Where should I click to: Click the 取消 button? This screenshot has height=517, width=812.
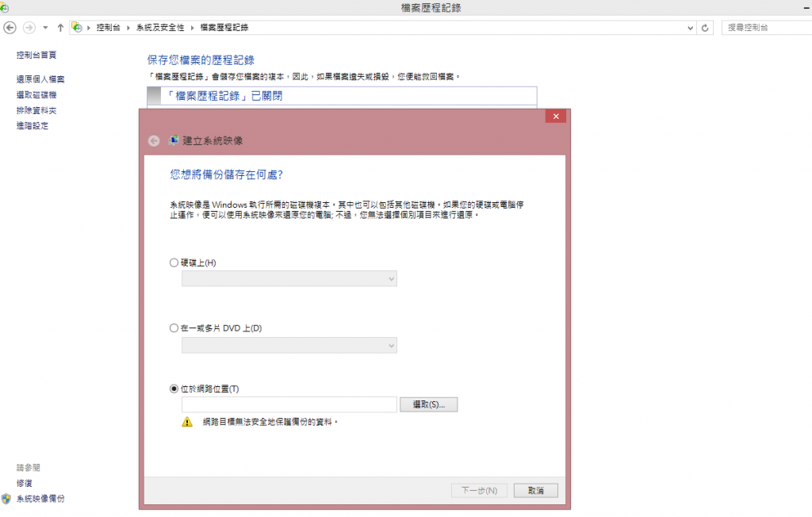coord(536,491)
